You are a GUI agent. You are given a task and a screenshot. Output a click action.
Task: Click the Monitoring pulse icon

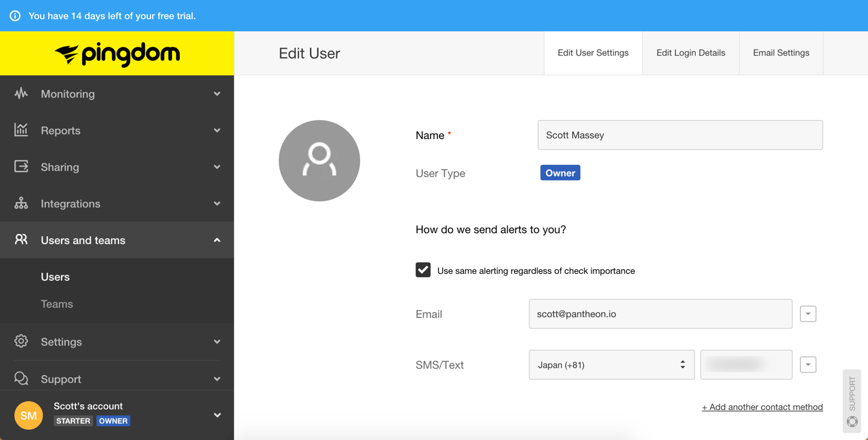pyautogui.click(x=21, y=94)
